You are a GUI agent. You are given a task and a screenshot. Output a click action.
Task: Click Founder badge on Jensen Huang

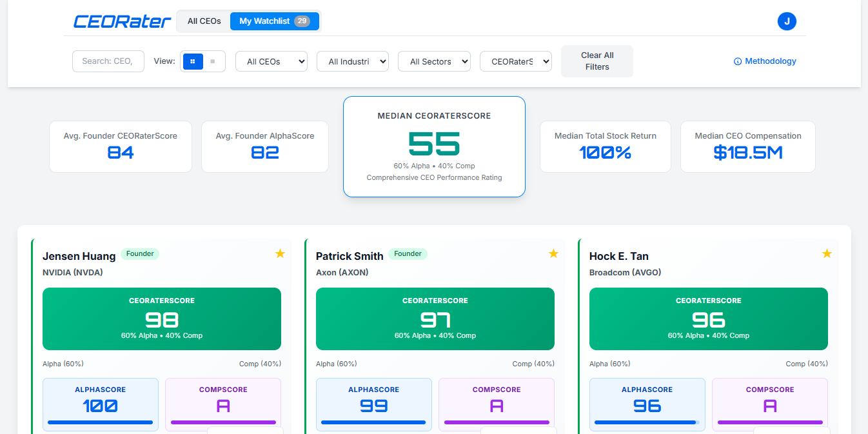140,254
